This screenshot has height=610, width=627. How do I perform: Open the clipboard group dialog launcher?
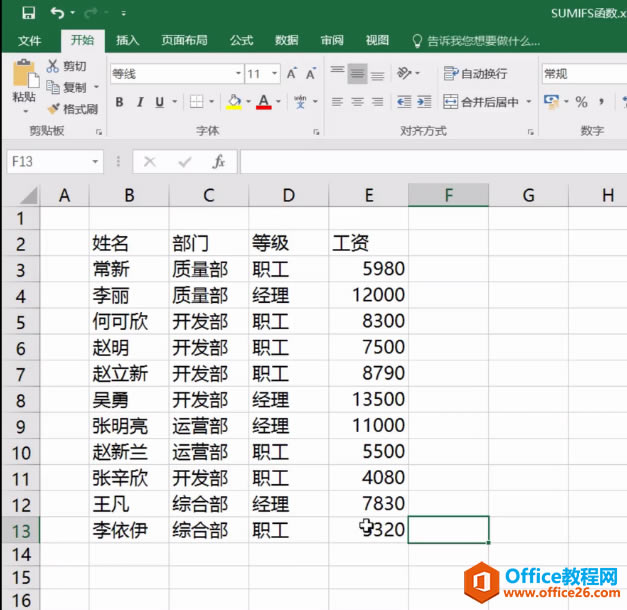pyautogui.click(x=99, y=132)
